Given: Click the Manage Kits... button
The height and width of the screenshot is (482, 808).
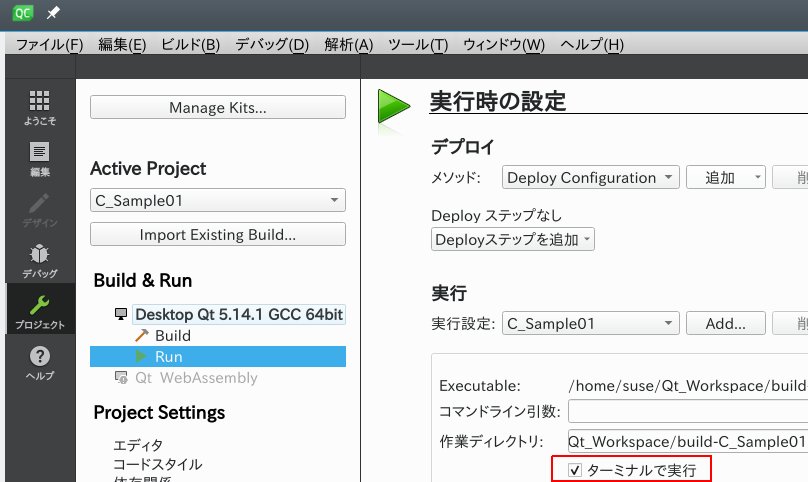Looking at the screenshot, I should tap(217, 108).
